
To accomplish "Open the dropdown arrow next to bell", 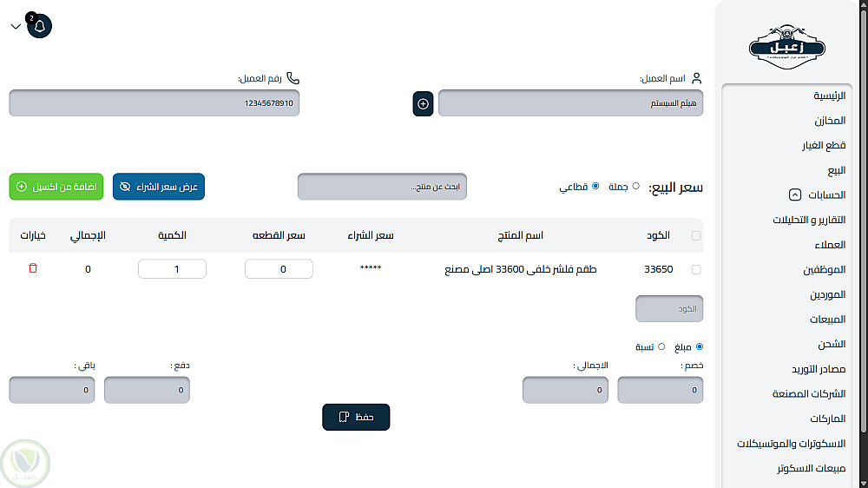I will tap(16, 26).
